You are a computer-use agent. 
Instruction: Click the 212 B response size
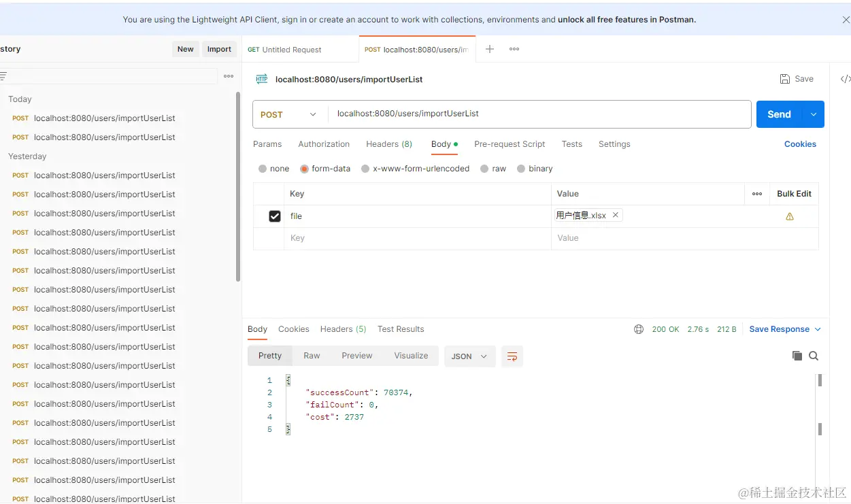point(727,329)
